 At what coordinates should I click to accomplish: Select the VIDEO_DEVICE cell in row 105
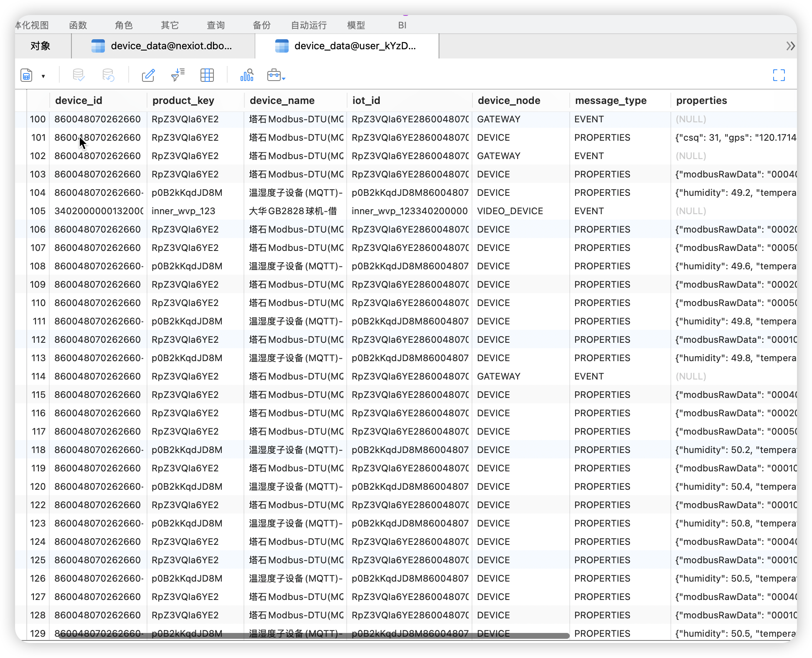510,211
